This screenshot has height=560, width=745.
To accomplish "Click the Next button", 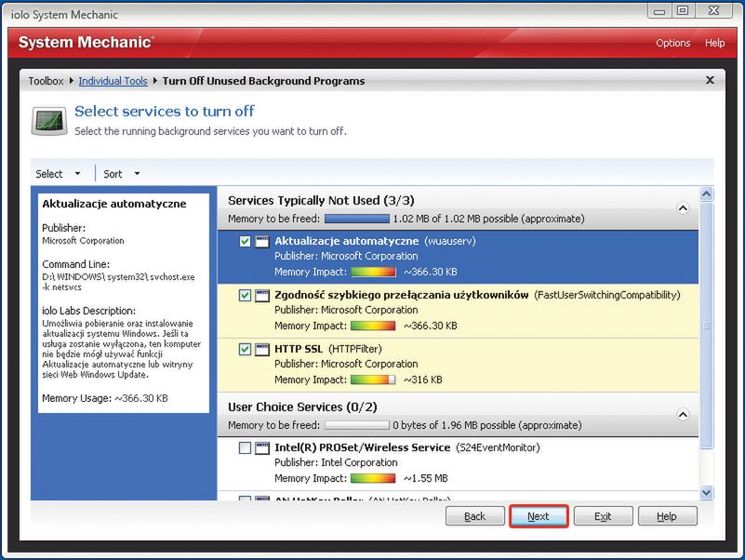I will [x=539, y=516].
